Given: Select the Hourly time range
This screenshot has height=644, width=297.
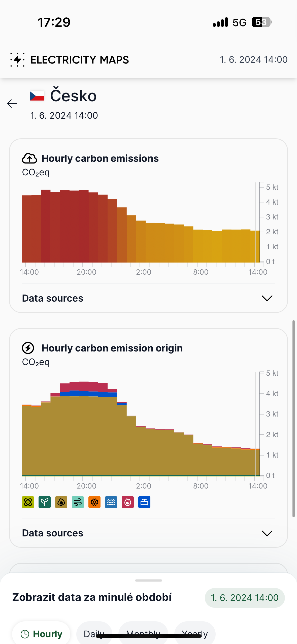Looking at the screenshot, I should pos(41,633).
